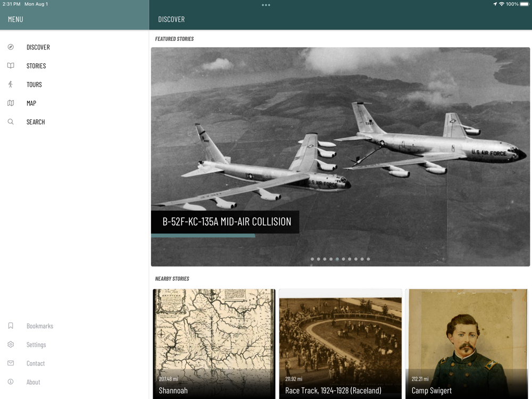The height and width of the screenshot is (399, 532).
Task: Click the 207.48 mi distance label
Action: tap(168, 379)
